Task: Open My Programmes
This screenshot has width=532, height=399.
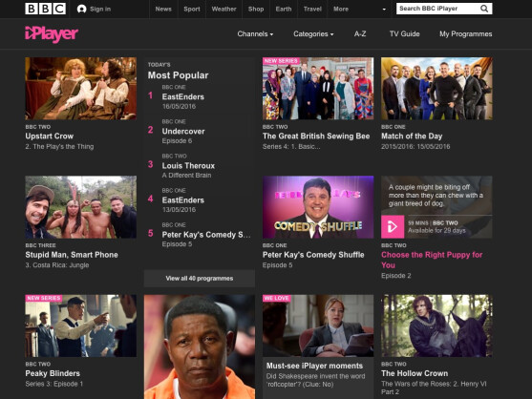Action: (465, 34)
